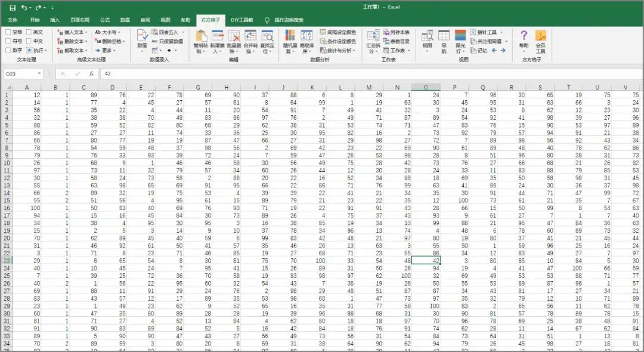This screenshot has height=352, width=644.
Task: Click the colorful 聚光灯 spotlight swatch icon
Action: 460,35
